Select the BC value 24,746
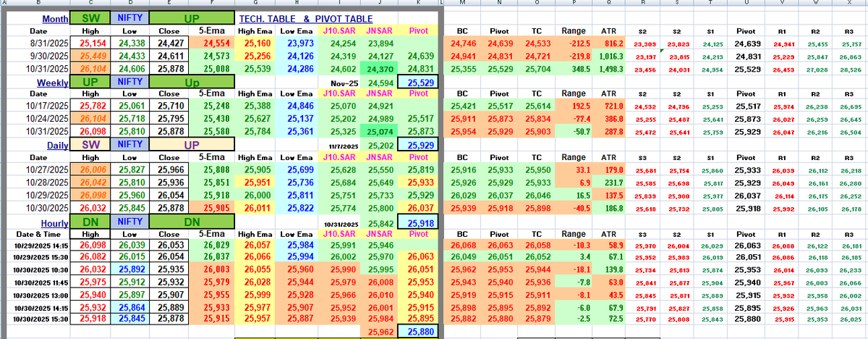Screen dimensions: 868x339 [463, 43]
